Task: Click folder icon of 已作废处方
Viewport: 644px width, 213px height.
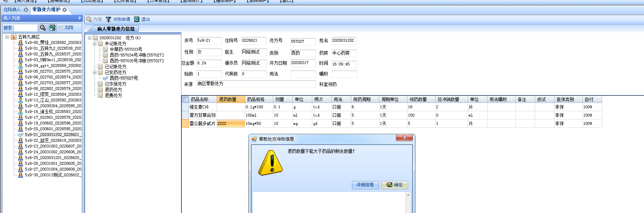Action: (100, 84)
